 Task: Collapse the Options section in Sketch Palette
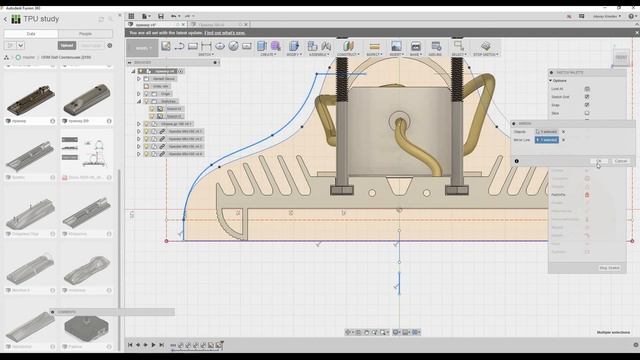coord(551,81)
